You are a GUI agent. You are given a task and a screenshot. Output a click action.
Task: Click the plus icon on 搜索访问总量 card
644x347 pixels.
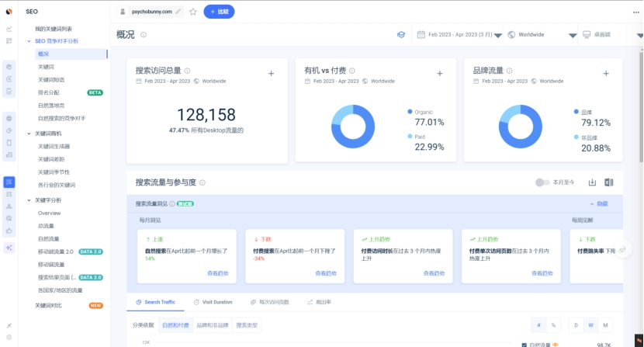[271, 73]
